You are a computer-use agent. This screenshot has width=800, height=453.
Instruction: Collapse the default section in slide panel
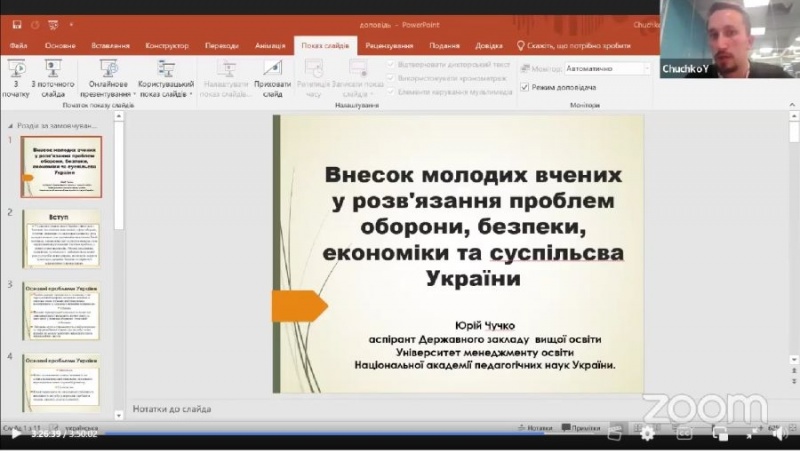11,126
